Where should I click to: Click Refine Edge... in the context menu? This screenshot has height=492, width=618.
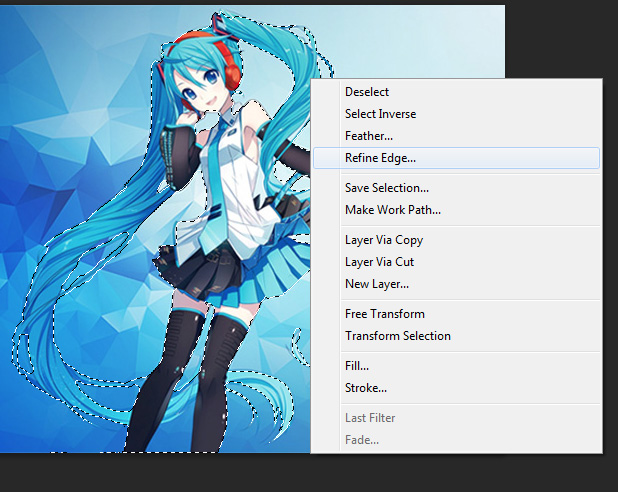(456, 158)
